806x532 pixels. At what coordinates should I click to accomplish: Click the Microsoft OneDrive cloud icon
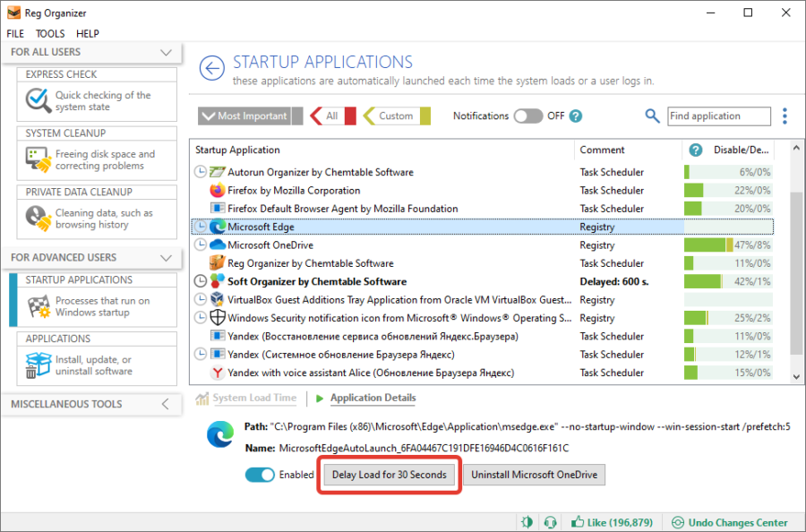tap(218, 245)
